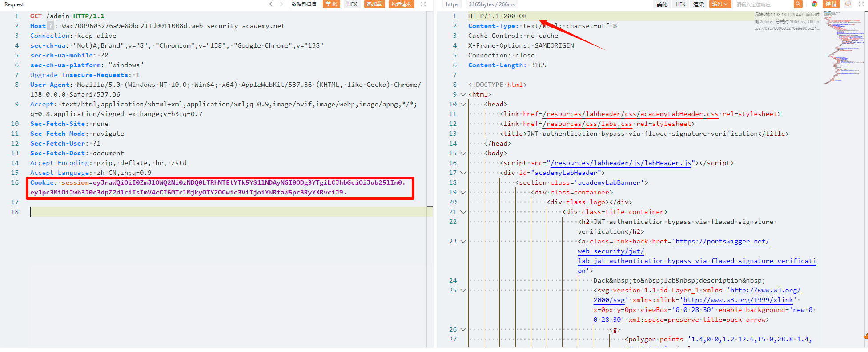
Task: Open academyLabHeader.css link in response
Action: click(631, 114)
